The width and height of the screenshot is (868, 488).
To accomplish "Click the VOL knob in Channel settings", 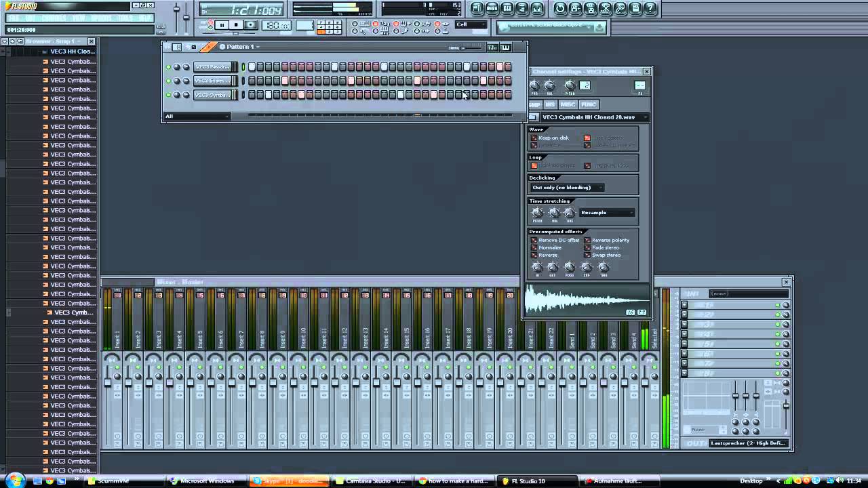I will tap(550, 85).
